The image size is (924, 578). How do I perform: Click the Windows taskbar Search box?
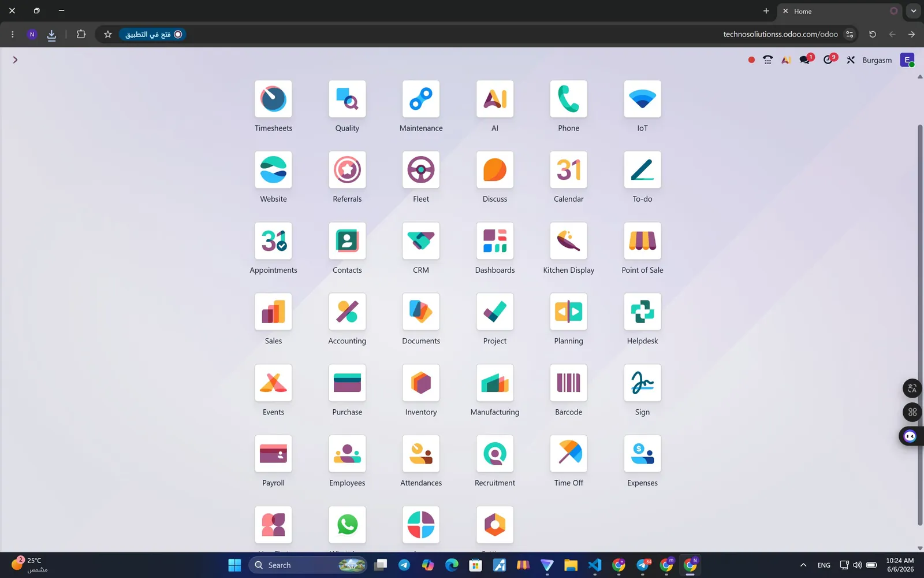point(308,565)
